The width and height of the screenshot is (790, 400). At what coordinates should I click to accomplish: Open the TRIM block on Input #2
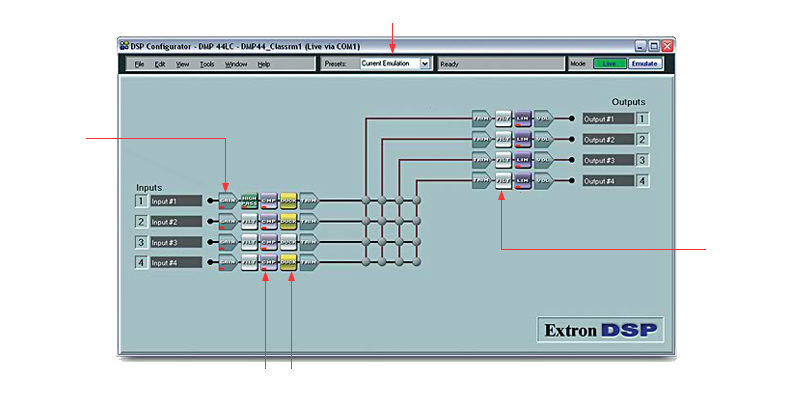308,221
